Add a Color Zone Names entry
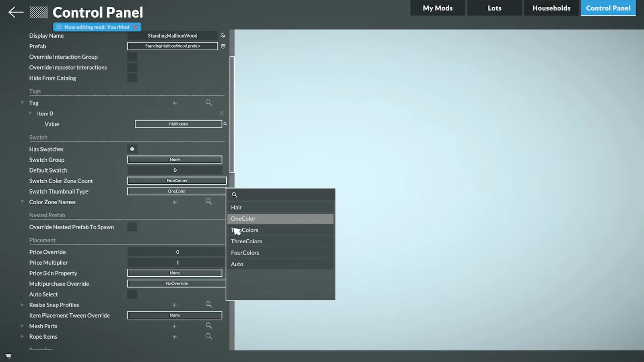The width and height of the screenshot is (644, 362). pos(175,202)
